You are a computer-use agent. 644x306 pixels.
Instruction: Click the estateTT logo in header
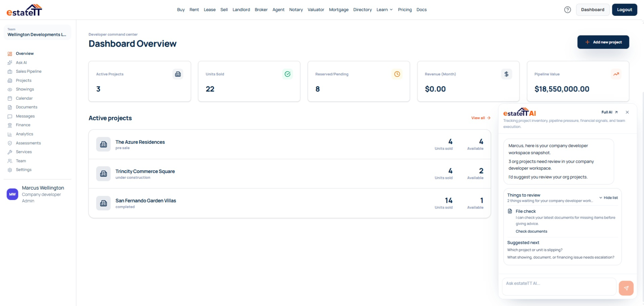(x=24, y=10)
